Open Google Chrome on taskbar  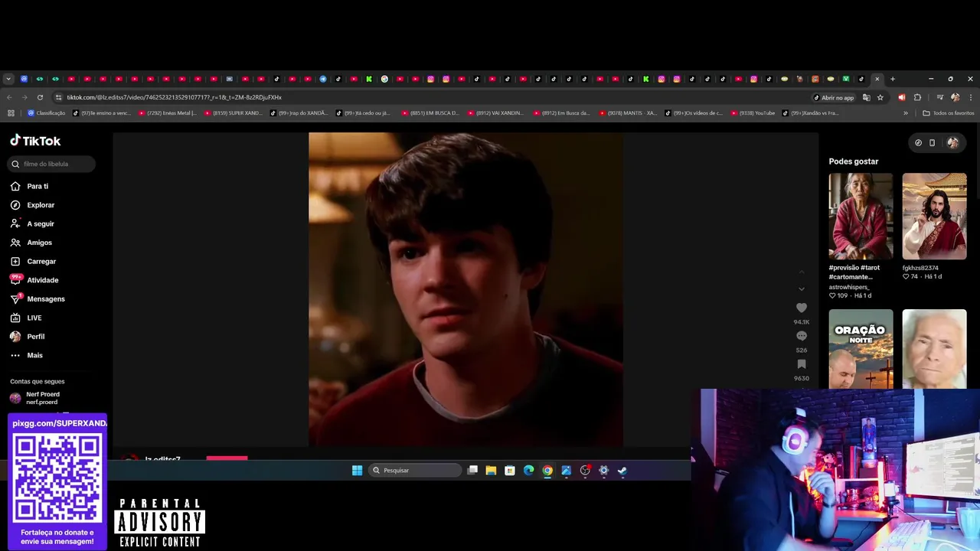[x=547, y=471]
